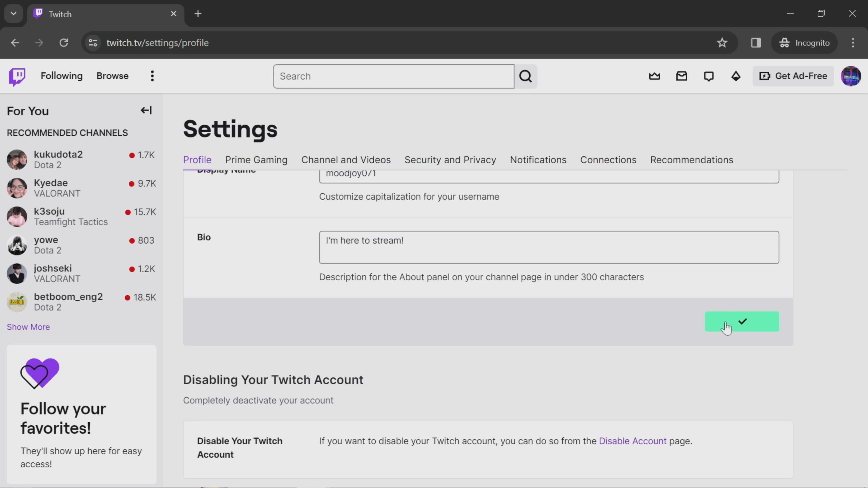
Task: Click Kyedae channel avatar
Action: pos(17,188)
